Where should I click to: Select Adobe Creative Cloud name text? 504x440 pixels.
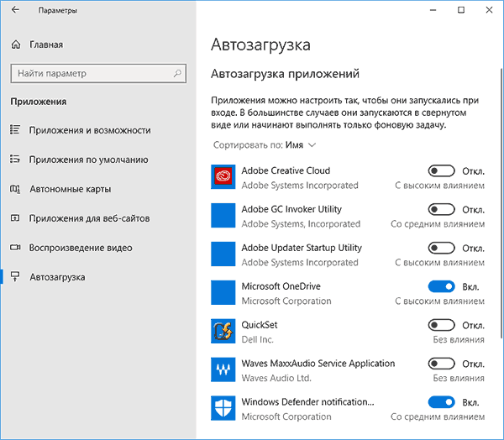point(286,170)
